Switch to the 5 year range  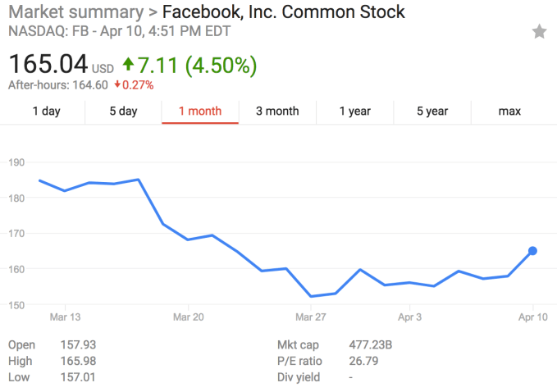coord(431,112)
